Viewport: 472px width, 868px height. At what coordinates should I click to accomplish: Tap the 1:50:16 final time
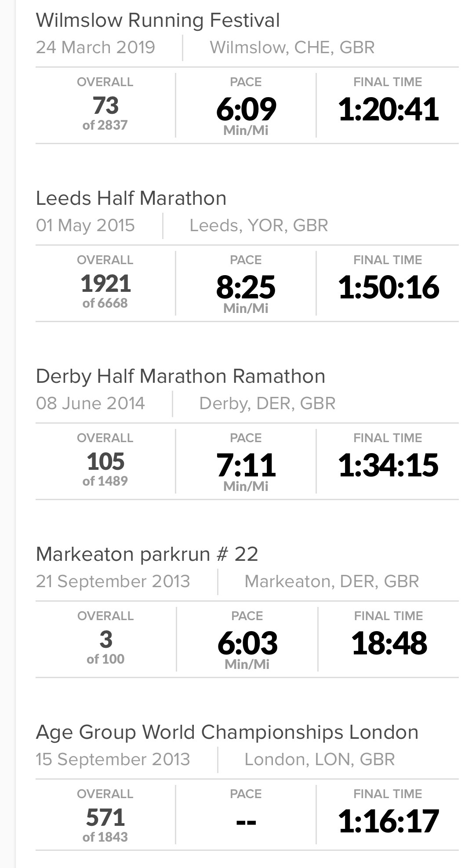tap(388, 287)
